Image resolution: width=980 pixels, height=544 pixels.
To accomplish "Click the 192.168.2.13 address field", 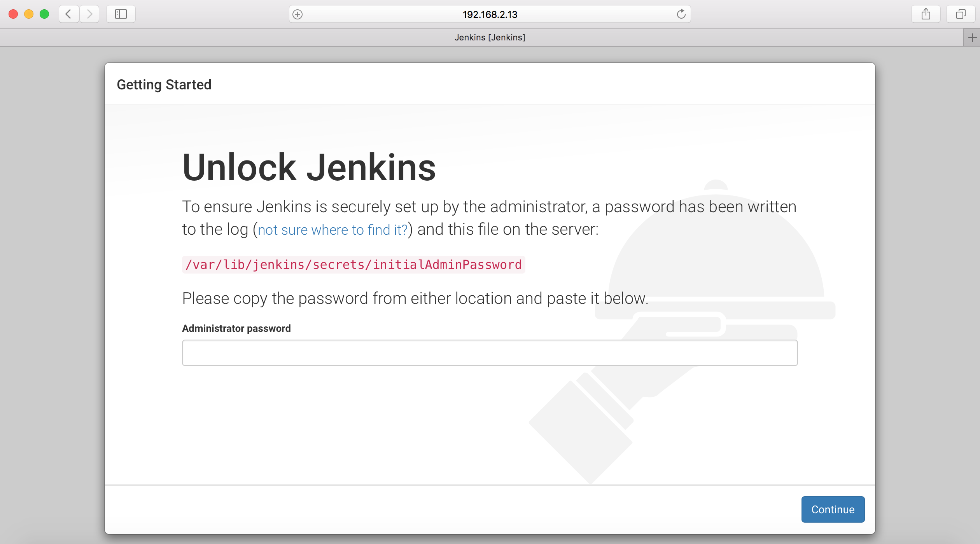I will (490, 14).
